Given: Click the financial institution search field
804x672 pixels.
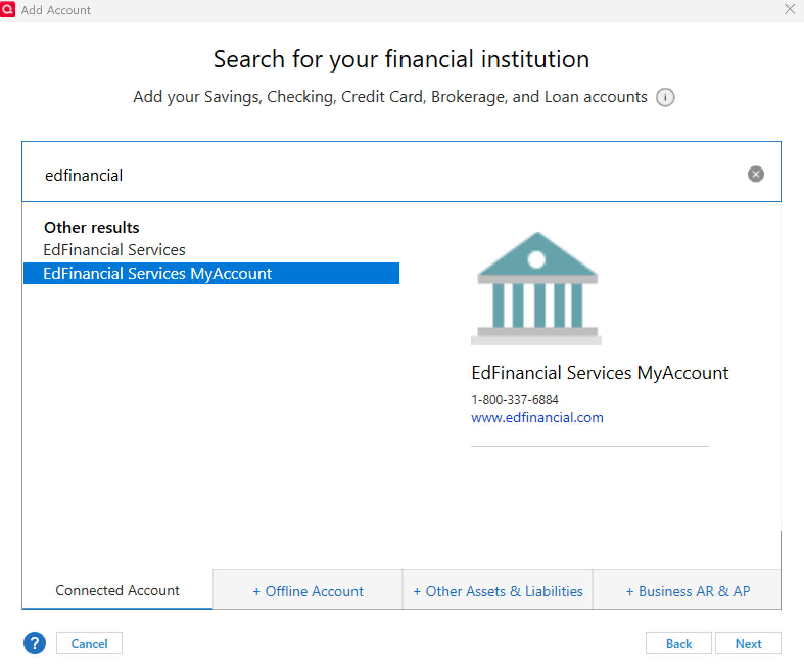Looking at the screenshot, I should click(x=401, y=172).
